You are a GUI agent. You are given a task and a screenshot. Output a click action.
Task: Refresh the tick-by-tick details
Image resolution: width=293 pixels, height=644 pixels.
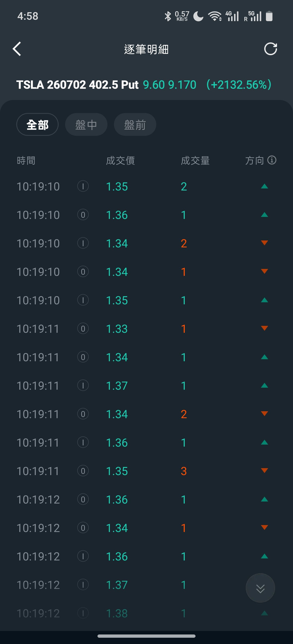pyautogui.click(x=270, y=49)
